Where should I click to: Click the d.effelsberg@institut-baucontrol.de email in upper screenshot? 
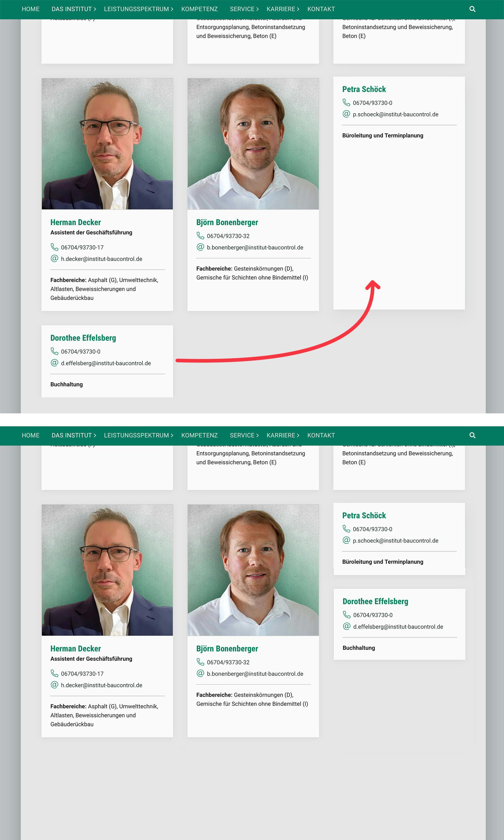coord(106,363)
